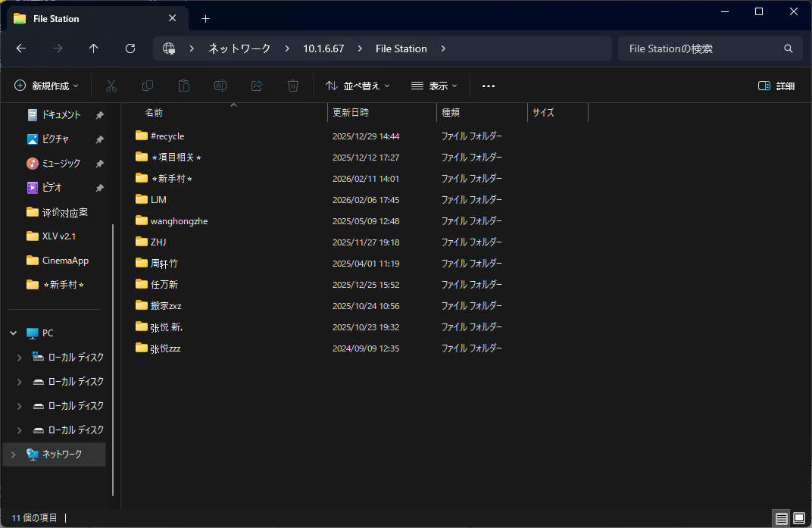Screen dimensions: 812x528
Task: Switch to details list view icon
Action: 781,518
